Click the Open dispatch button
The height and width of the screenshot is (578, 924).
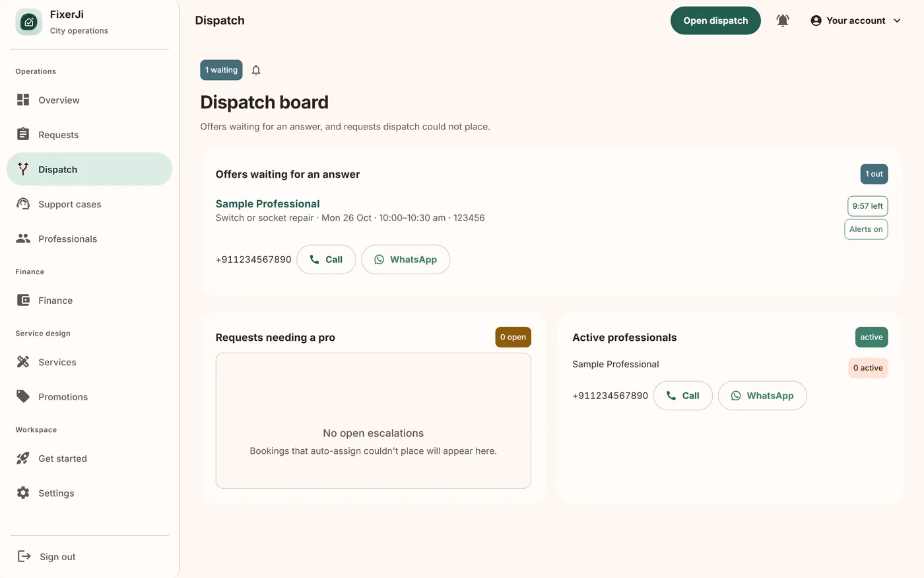pyautogui.click(x=715, y=20)
